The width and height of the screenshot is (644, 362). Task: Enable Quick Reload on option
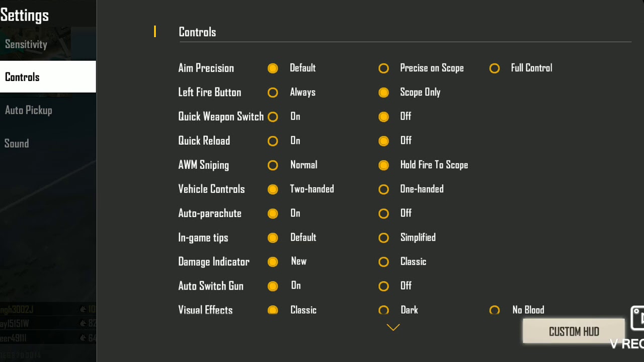[x=273, y=141]
